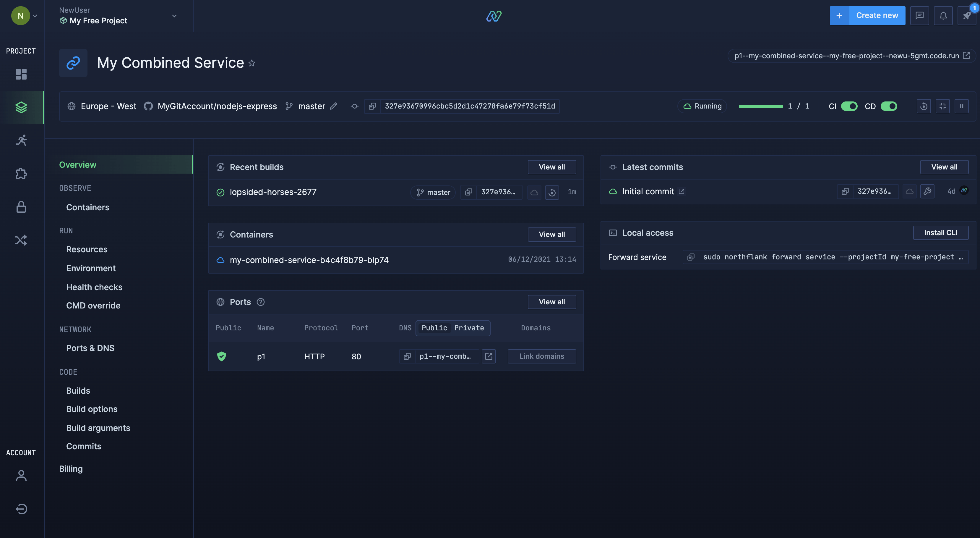Viewport: 980px width, 538px height.
Task: View all Recent builds
Action: (552, 167)
